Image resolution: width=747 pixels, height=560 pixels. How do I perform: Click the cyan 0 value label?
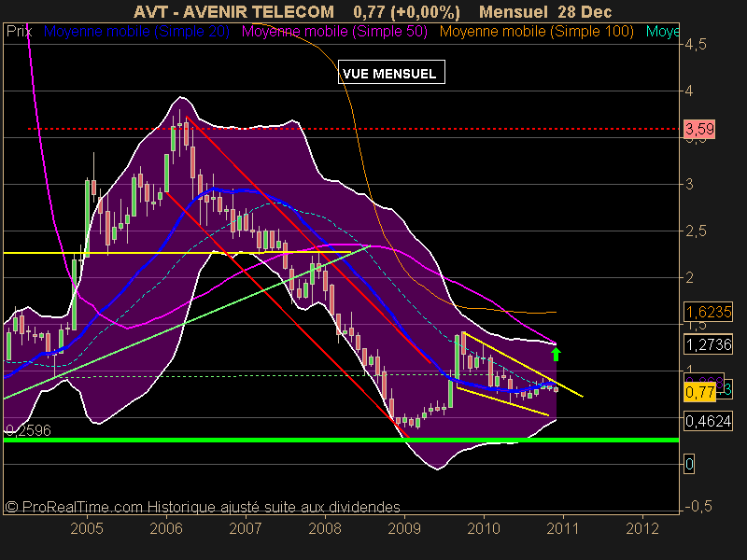pyautogui.click(x=689, y=464)
